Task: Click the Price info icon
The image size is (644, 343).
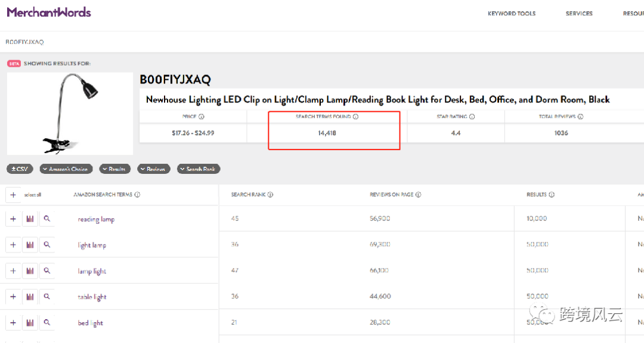Action: click(202, 117)
